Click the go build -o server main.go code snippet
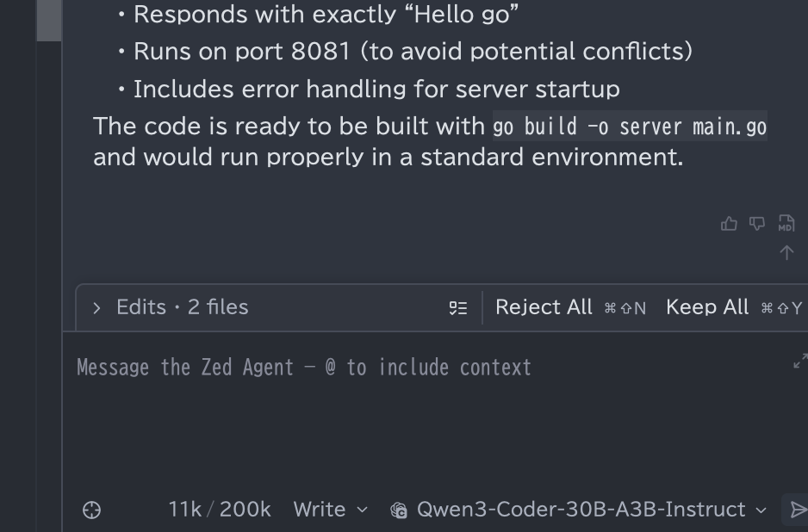This screenshot has height=532, width=808. [629, 127]
